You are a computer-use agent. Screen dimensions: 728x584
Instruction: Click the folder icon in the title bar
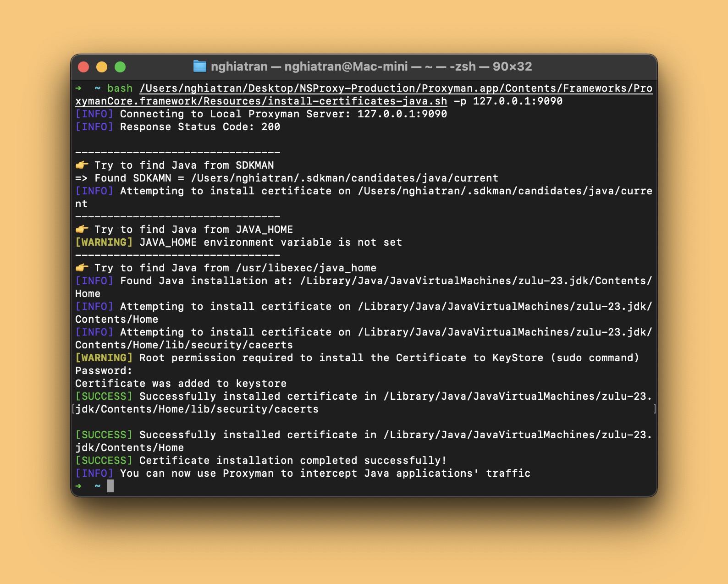coord(199,66)
